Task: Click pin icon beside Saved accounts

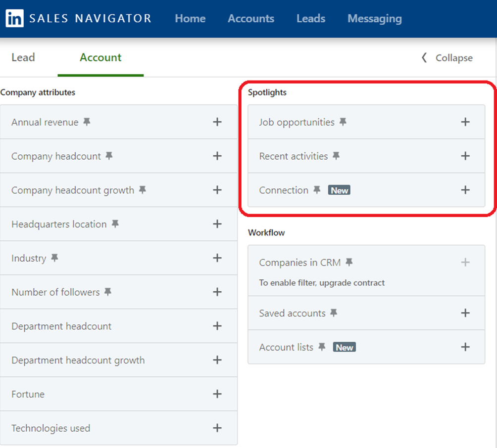Action: tap(334, 313)
